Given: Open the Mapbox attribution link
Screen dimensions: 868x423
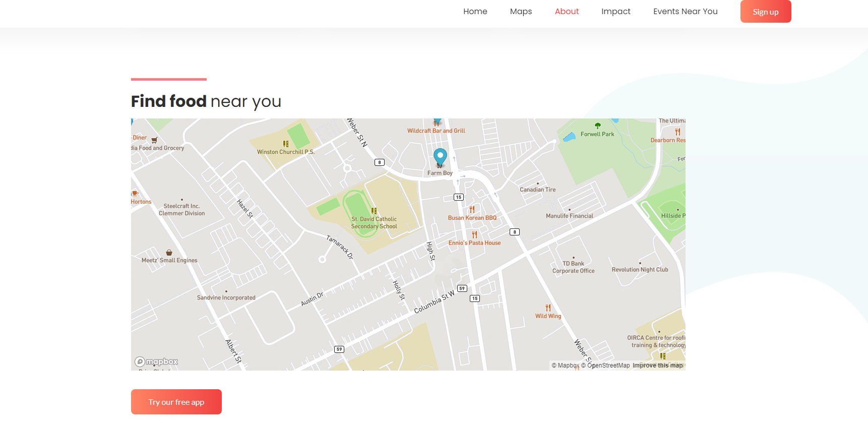Looking at the screenshot, I should tap(565, 366).
